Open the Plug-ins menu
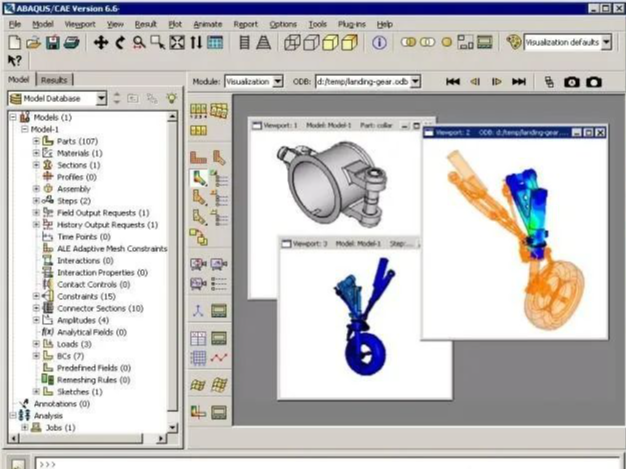 click(351, 23)
